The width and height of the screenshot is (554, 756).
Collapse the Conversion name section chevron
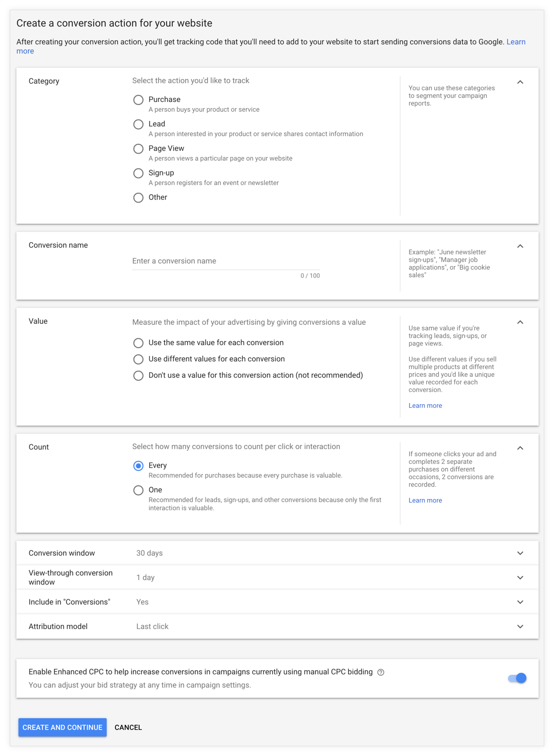tap(520, 246)
